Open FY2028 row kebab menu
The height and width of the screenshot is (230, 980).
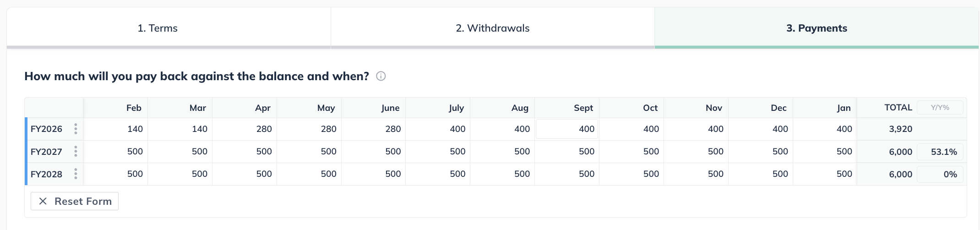(x=76, y=174)
